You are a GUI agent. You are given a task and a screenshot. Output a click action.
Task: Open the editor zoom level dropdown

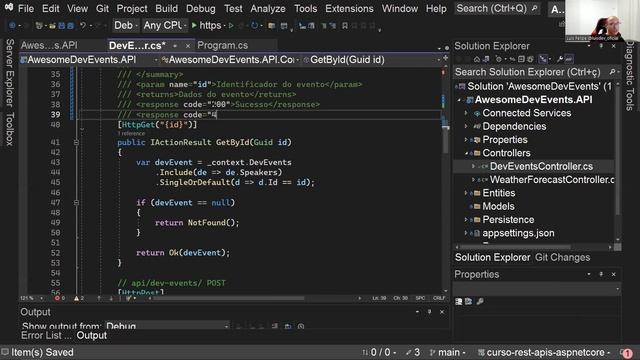tap(31, 298)
